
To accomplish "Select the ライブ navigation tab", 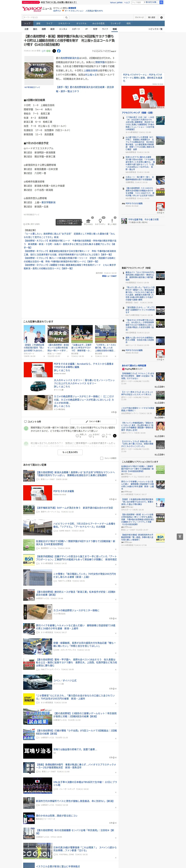I will tap(49, 24).
